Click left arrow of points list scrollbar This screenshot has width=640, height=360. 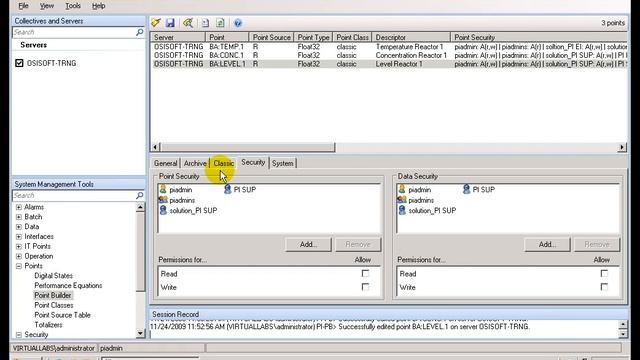[156, 147]
